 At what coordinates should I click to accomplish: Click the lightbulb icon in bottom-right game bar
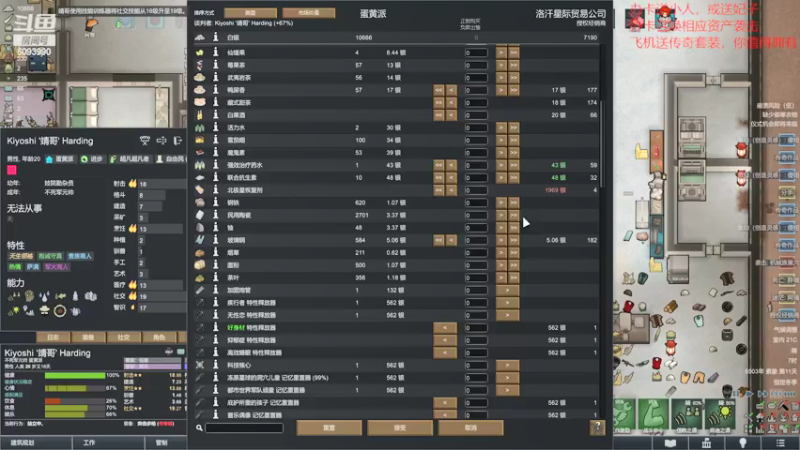(743, 443)
